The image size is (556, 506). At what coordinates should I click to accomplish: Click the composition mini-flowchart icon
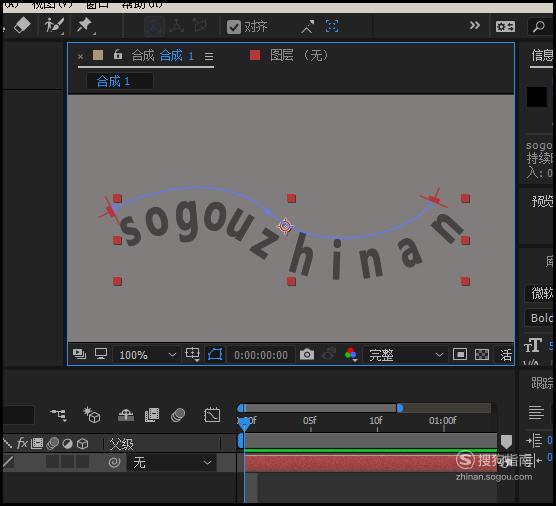coord(59,415)
